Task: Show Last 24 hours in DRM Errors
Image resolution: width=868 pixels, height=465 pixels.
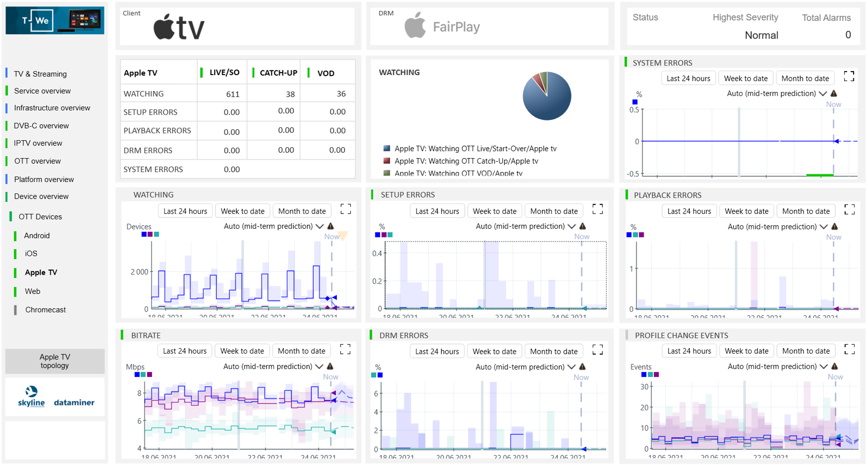Action: 437,351
